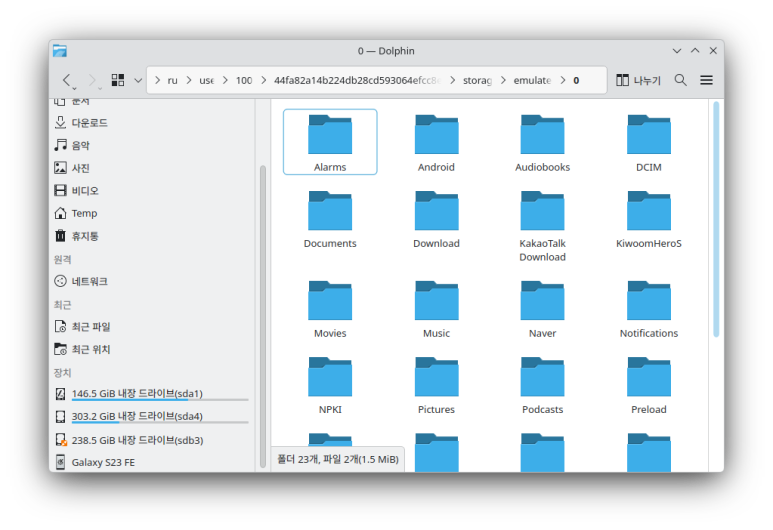The image size is (773, 530).
Task: Select the KakaoTalk Download folder
Action: tap(542, 225)
